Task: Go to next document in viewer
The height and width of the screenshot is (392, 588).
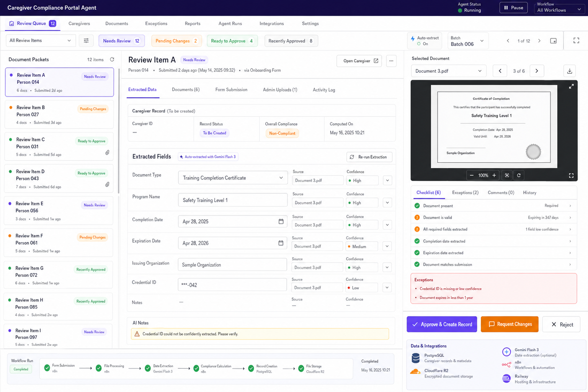Action: coord(537,71)
